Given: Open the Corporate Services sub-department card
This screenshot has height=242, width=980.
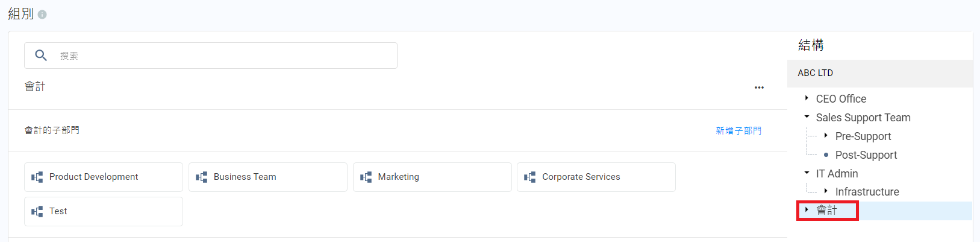Looking at the screenshot, I should click(x=596, y=177).
